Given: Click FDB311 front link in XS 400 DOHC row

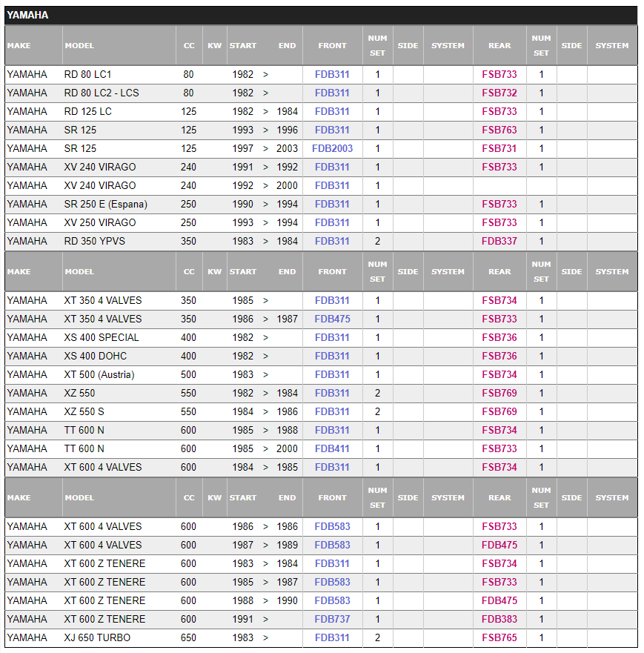Looking at the screenshot, I should pyautogui.click(x=332, y=356).
